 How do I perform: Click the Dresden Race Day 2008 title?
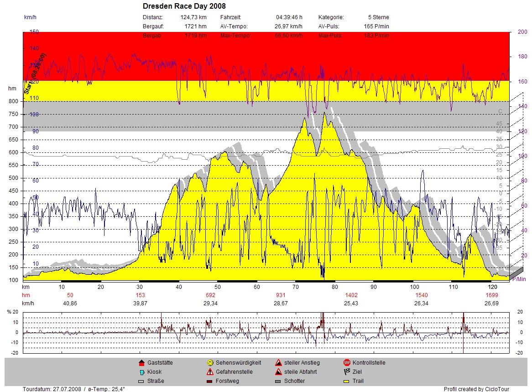point(184,6)
